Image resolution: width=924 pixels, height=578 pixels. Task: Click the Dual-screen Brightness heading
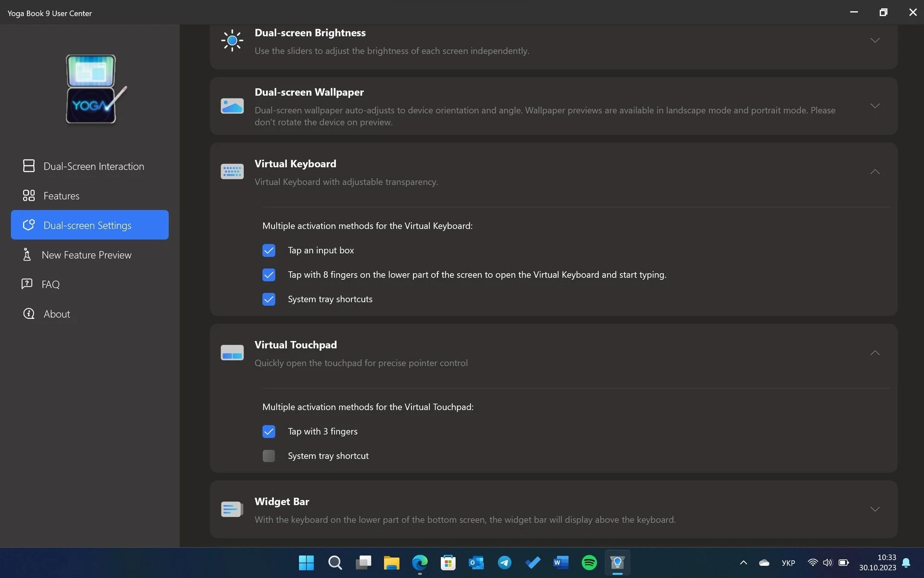(310, 33)
